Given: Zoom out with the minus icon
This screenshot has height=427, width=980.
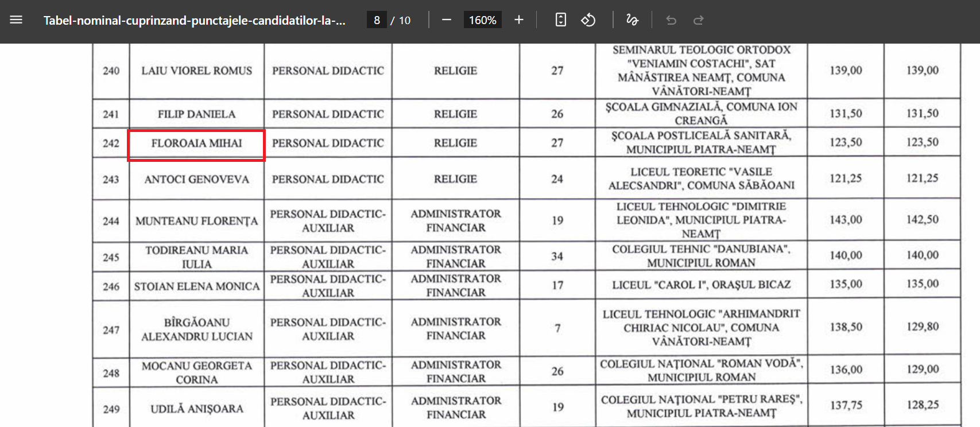Looking at the screenshot, I should click(447, 20).
